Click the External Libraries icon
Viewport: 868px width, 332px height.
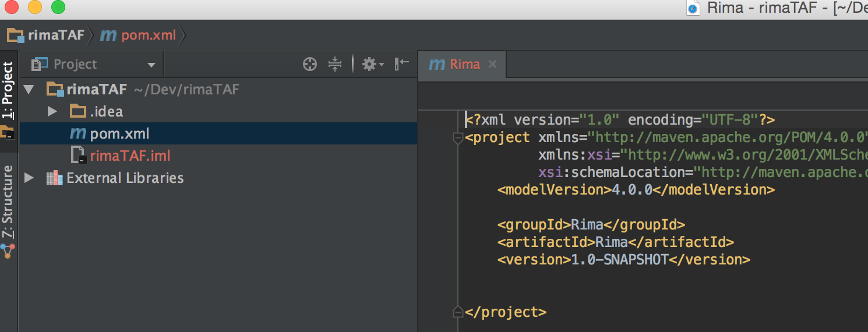[x=54, y=178]
